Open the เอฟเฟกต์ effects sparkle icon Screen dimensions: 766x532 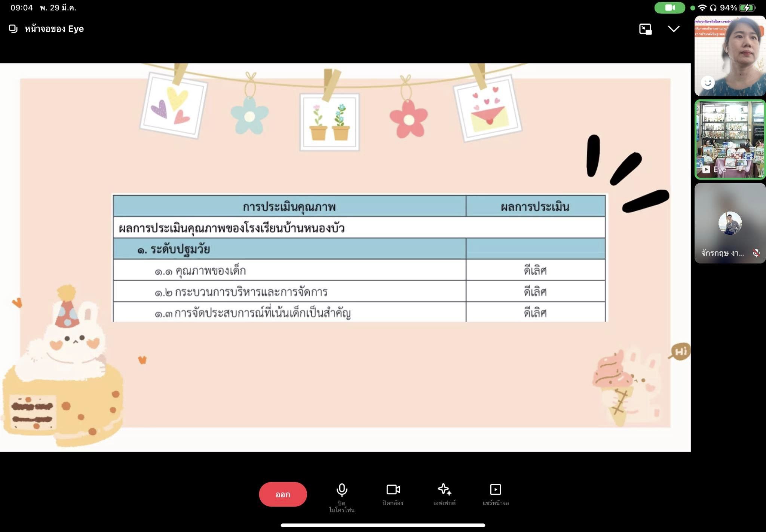click(444, 490)
